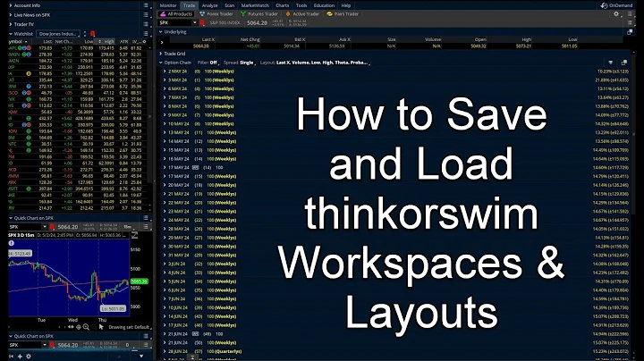Open second Quick Chart on SPX panel menu icon
Screen dimensions: 644x361
pos(146,336)
